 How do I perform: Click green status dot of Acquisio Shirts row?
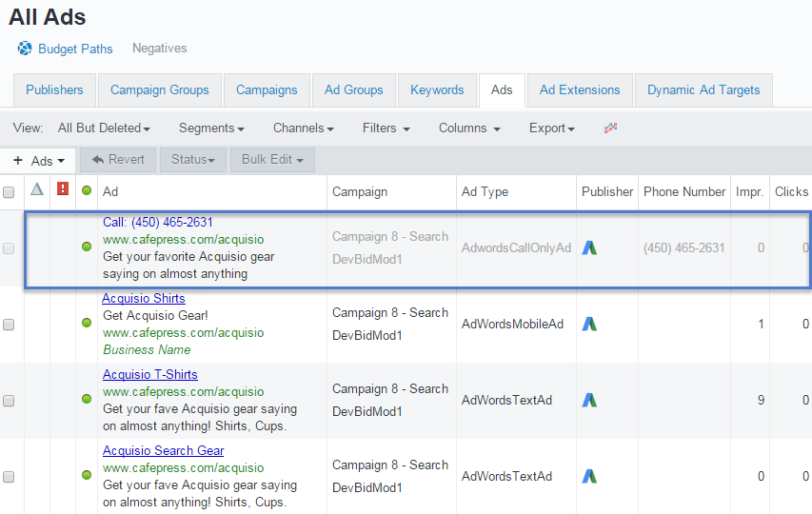coord(87,323)
